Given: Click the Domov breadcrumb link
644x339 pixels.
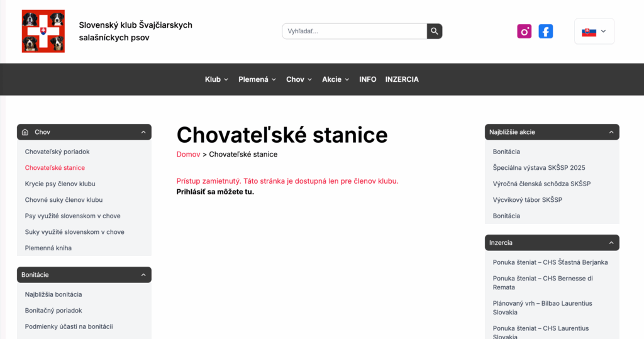Looking at the screenshot, I should pyautogui.click(x=188, y=154).
